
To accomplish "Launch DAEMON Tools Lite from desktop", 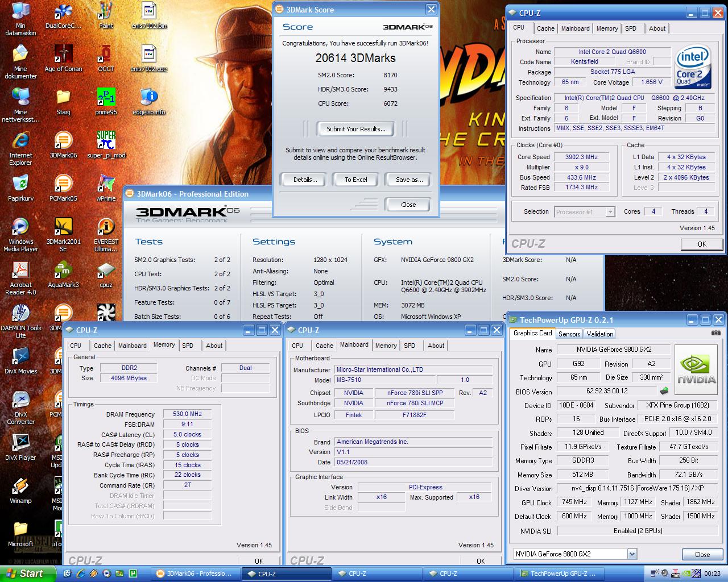I will pyautogui.click(x=20, y=321).
